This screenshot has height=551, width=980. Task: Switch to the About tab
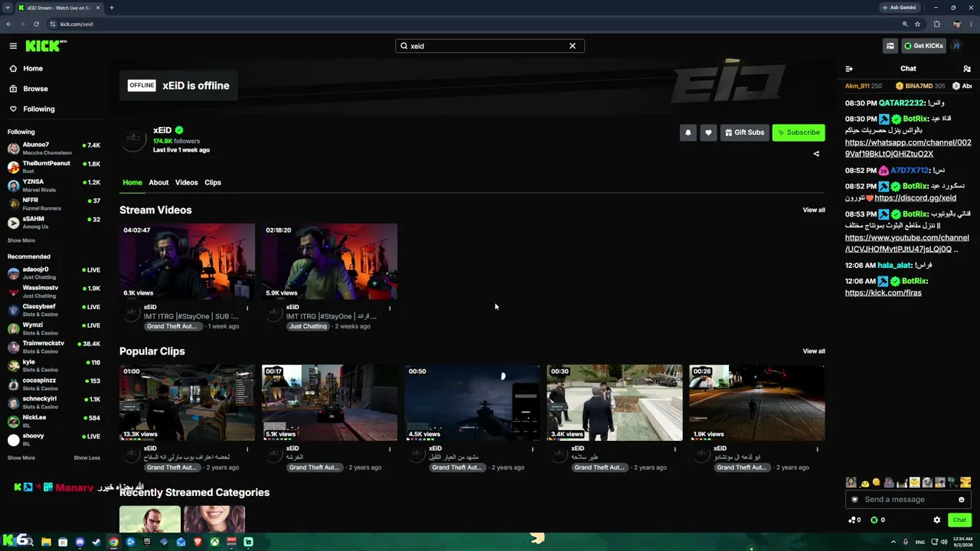158,182
